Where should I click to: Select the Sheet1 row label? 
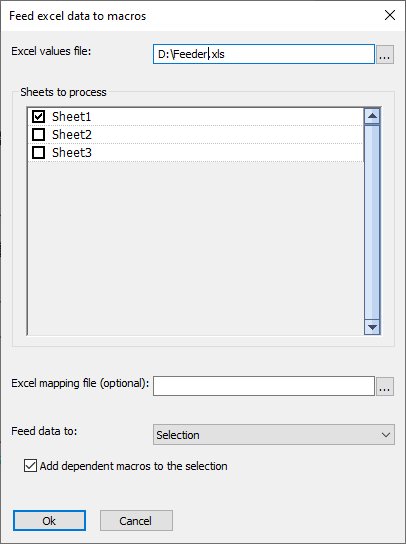[x=71, y=117]
